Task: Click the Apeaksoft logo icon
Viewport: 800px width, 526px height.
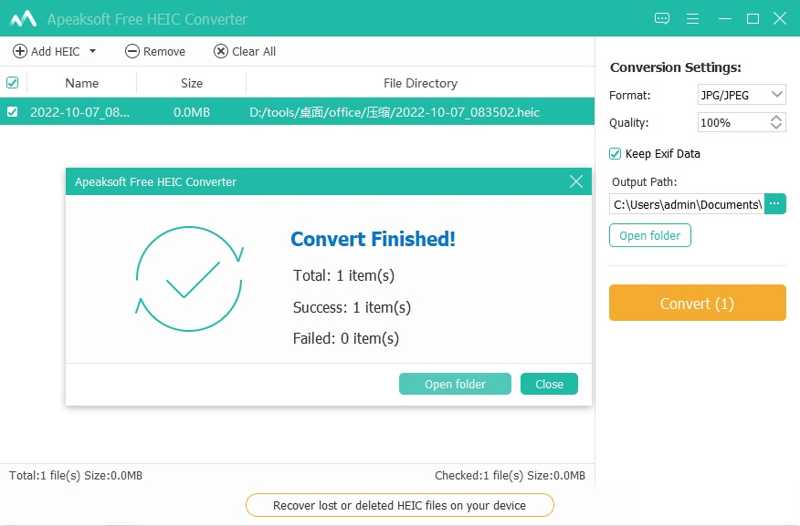Action: [23, 19]
